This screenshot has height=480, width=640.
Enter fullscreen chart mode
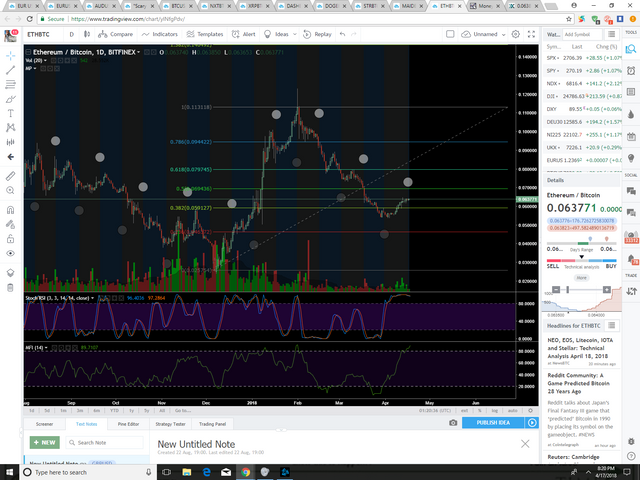(531, 34)
